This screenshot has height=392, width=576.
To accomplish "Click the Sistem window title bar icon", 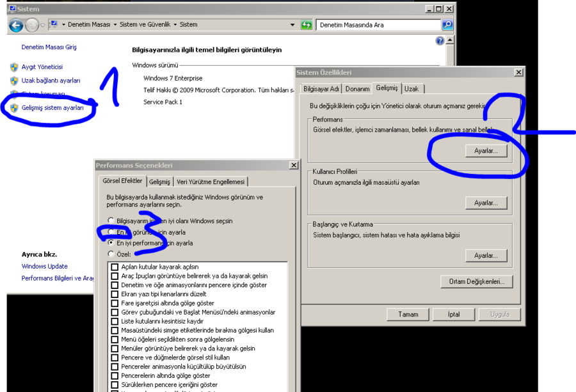I will point(12,9).
